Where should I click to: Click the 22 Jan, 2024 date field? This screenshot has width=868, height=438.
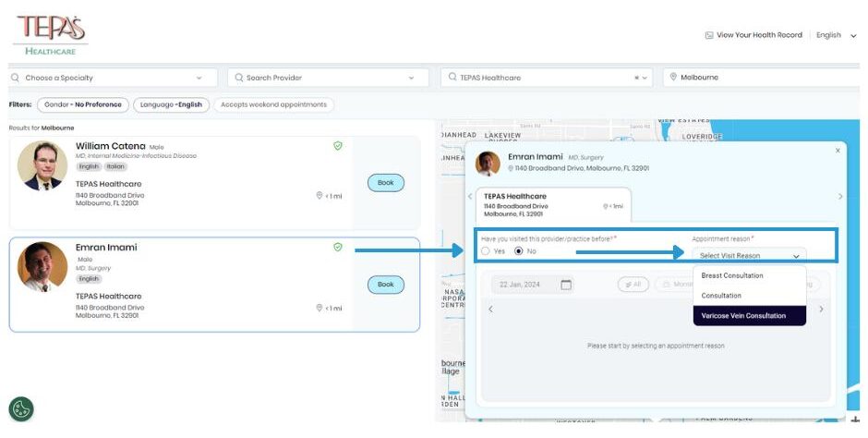(x=533, y=285)
